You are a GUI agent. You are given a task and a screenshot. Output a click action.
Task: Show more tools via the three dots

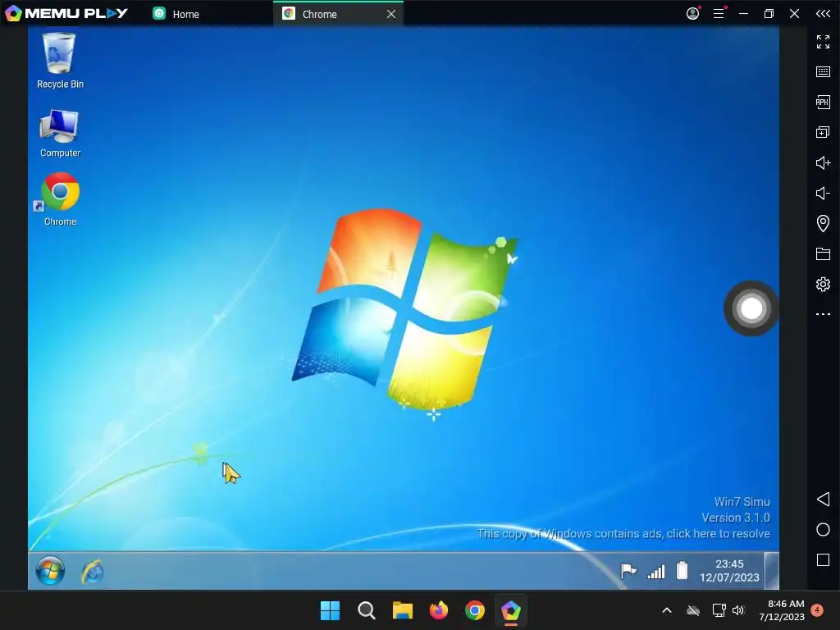[823, 314]
